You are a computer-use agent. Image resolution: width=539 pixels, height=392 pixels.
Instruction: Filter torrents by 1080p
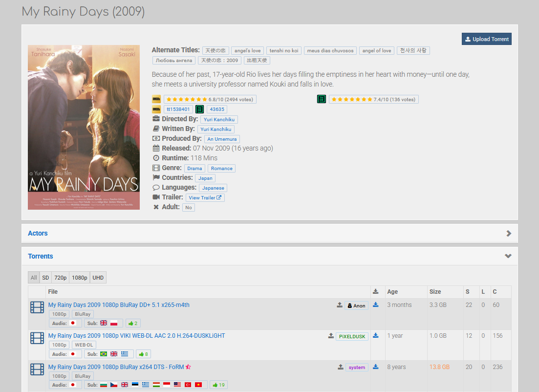[x=79, y=278]
